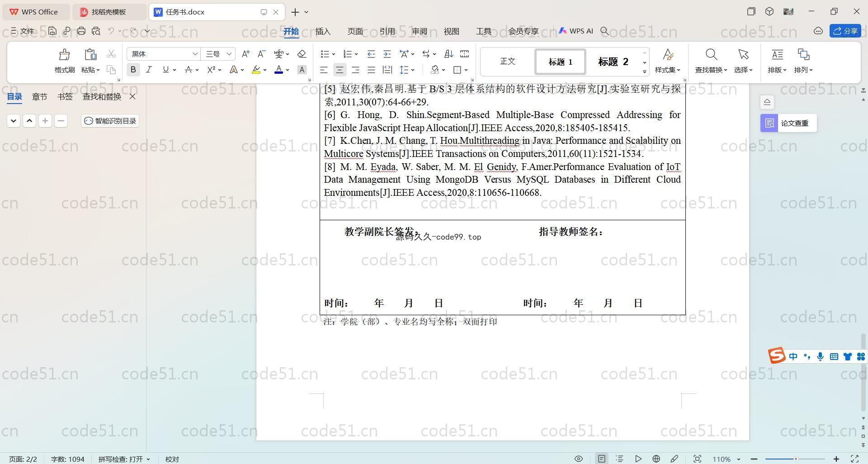Click the Select (选择) cursor icon
868x464 pixels.
coord(743,55)
